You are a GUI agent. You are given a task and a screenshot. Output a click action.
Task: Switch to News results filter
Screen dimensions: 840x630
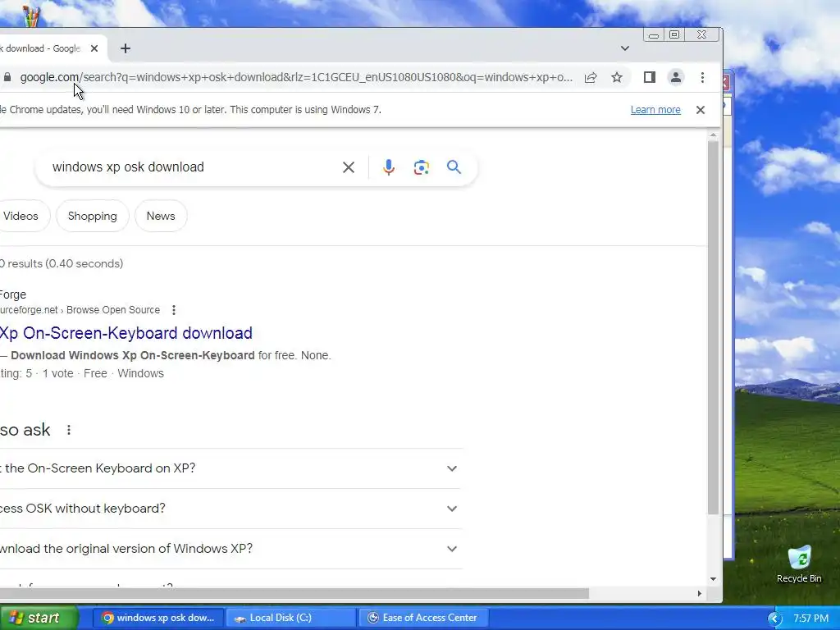tap(161, 216)
